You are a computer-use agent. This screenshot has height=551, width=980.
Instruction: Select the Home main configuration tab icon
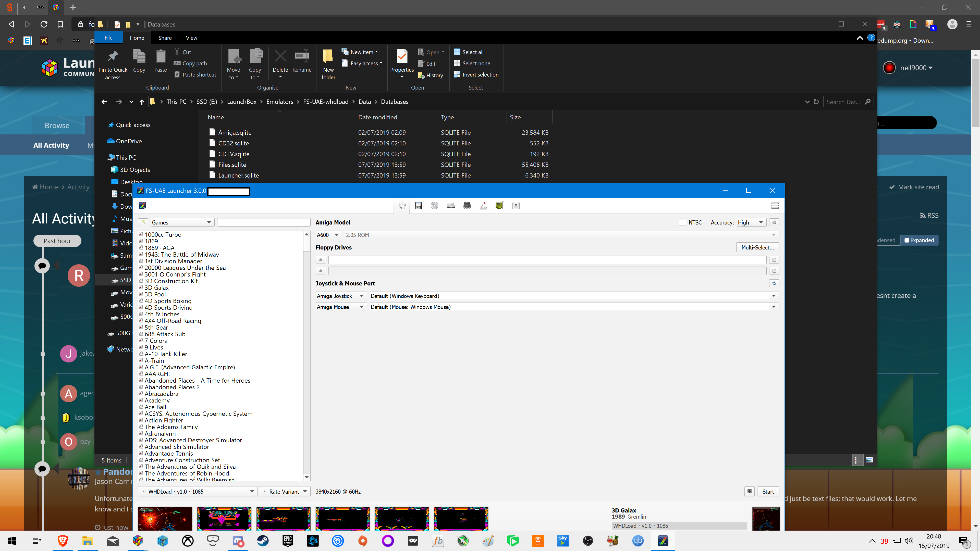click(402, 206)
